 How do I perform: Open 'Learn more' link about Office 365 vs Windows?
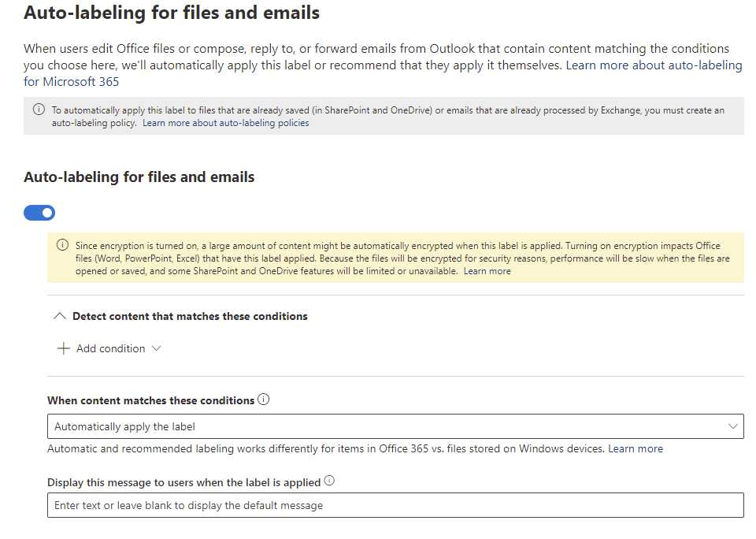(635, 448)
